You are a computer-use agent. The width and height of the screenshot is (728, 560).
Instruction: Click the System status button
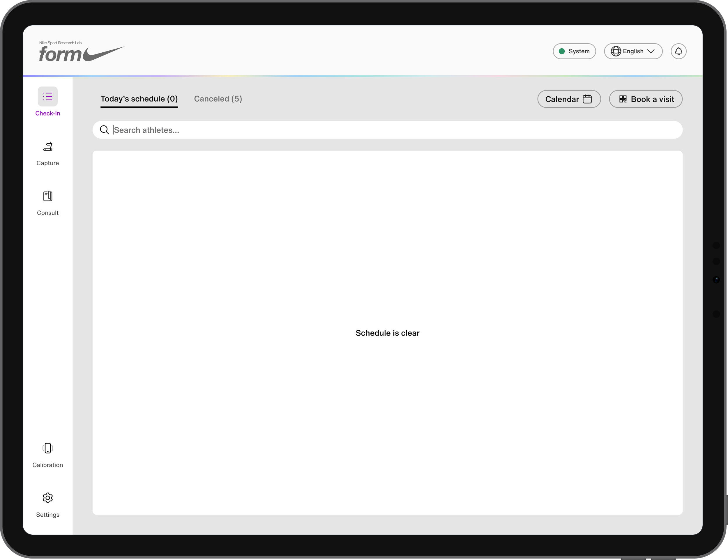[574, 51]
